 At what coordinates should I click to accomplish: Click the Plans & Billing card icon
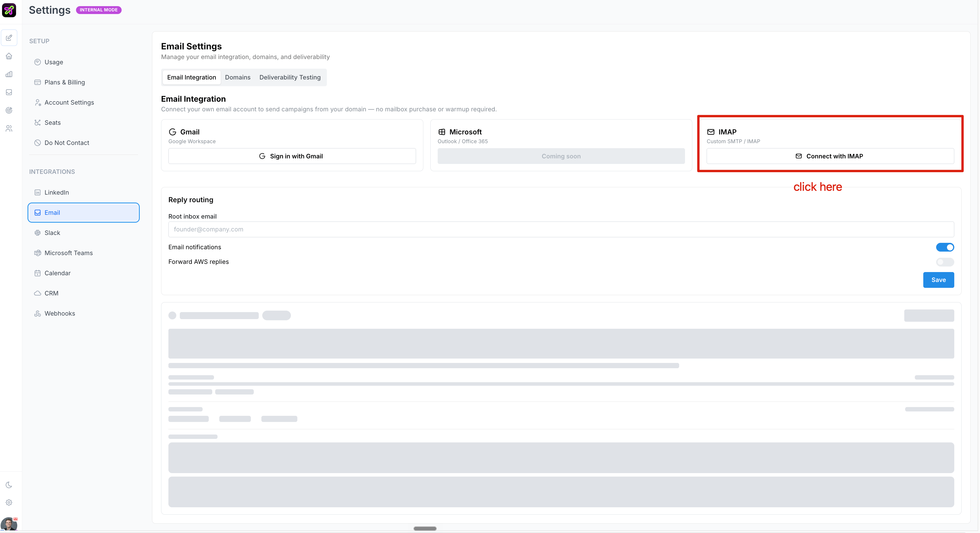coord(37,82)
